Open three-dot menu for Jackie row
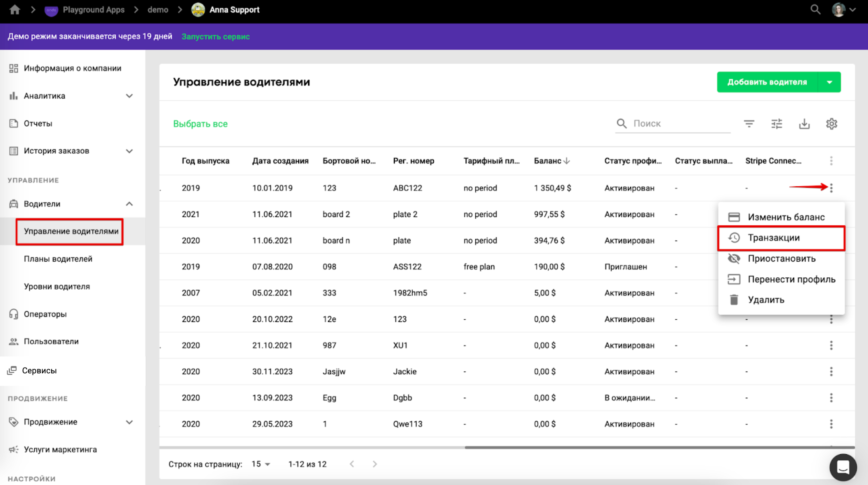The image size is (868, 485). pos(831,371)
